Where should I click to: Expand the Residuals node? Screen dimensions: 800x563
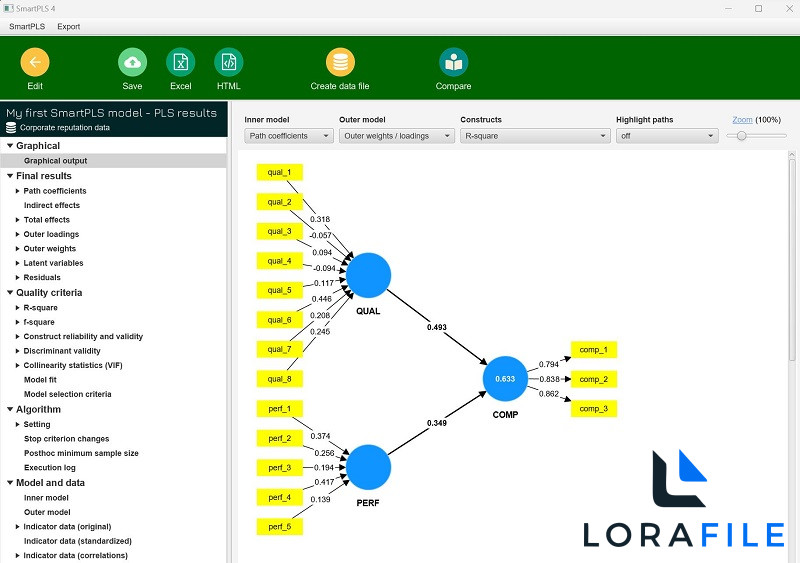(x=18, y=277)
